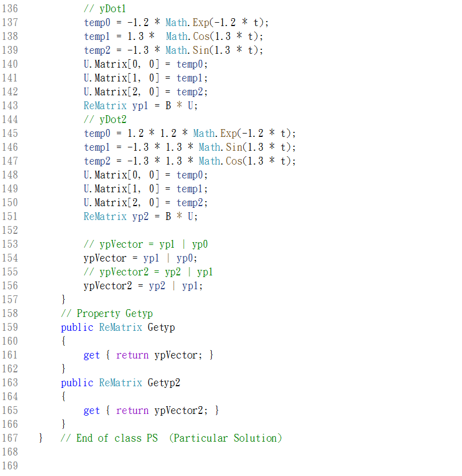462x476 pixels.
Task: Click comment '// ypVector2 = yp2 | yp1'
Action: [148, 272]
